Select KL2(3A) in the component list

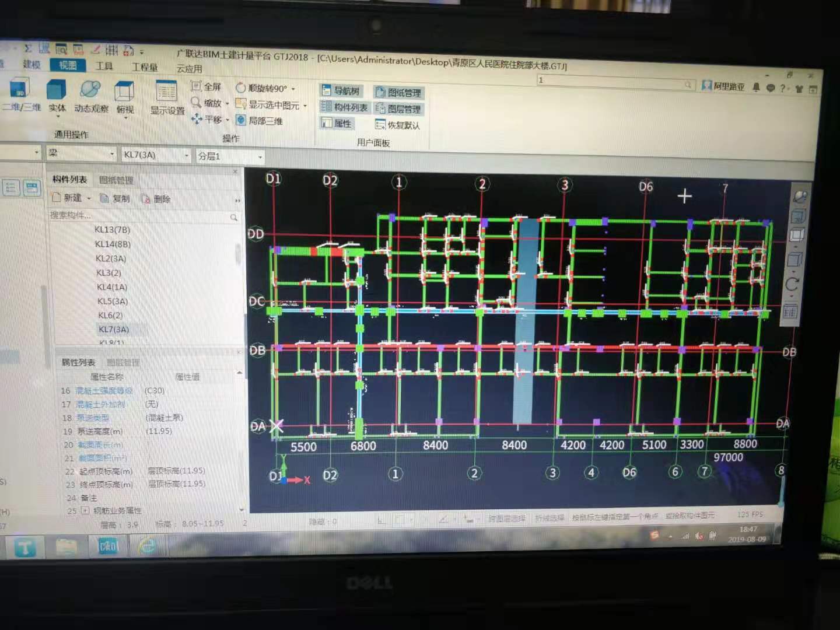(111, 258)
